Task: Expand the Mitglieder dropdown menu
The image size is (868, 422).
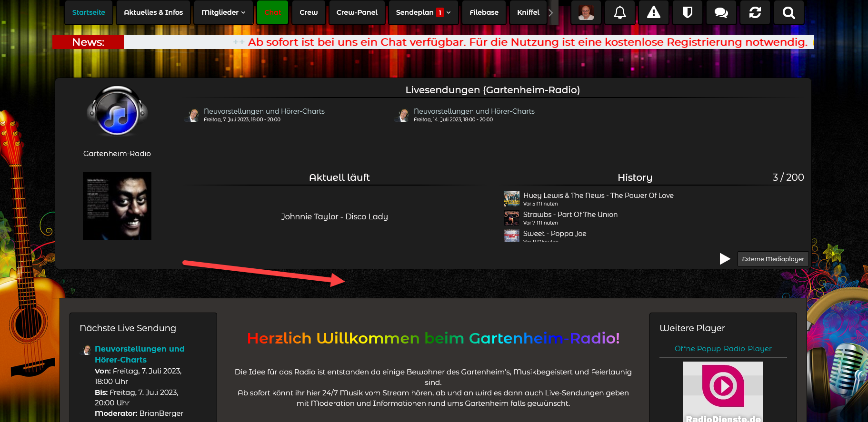Action: tap(223, 12)
